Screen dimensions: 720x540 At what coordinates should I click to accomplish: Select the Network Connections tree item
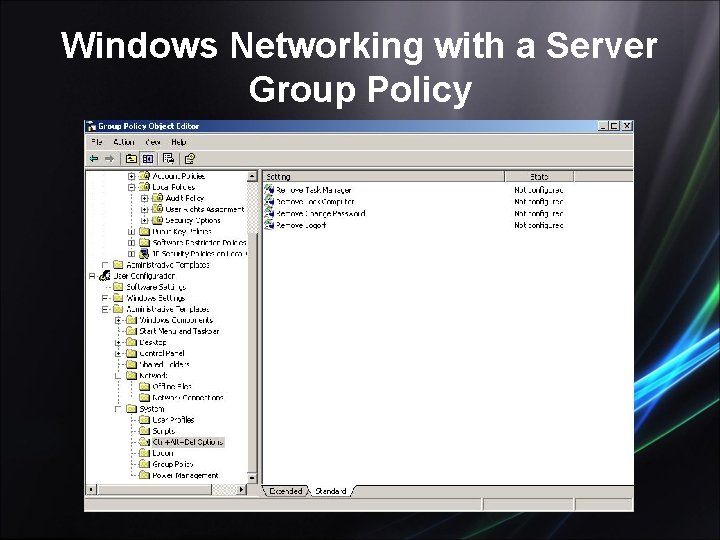pos(188,398)
